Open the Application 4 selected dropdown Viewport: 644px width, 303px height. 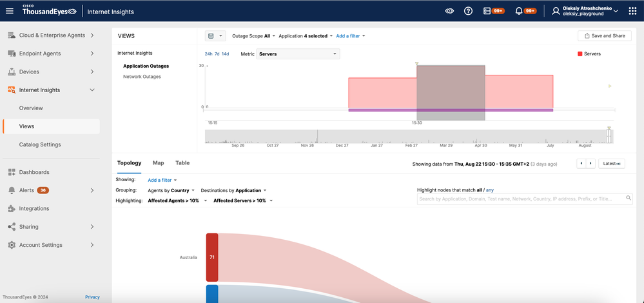[306, 36]
